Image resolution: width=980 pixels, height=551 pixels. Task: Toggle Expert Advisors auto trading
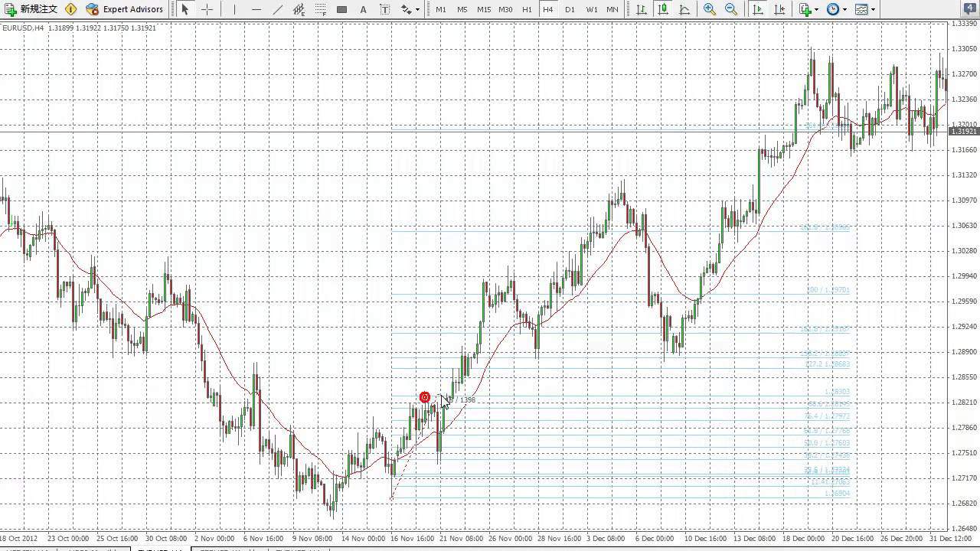(125, 9)
